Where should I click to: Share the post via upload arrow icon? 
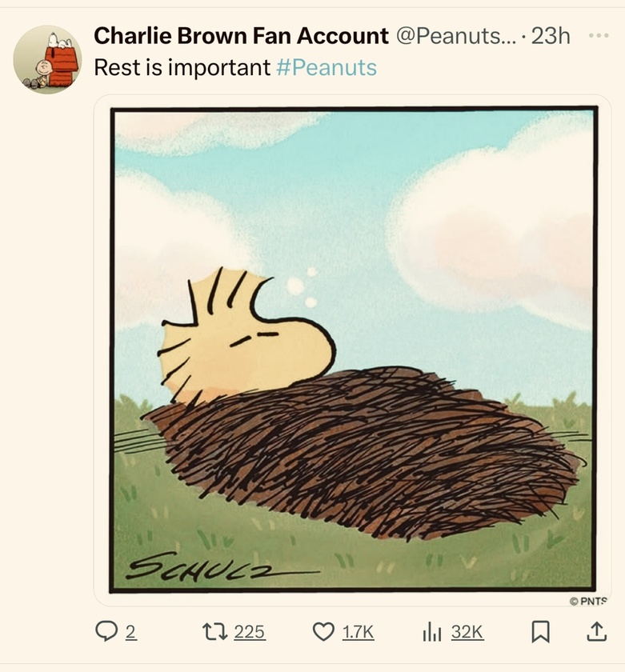pos(596,632)
